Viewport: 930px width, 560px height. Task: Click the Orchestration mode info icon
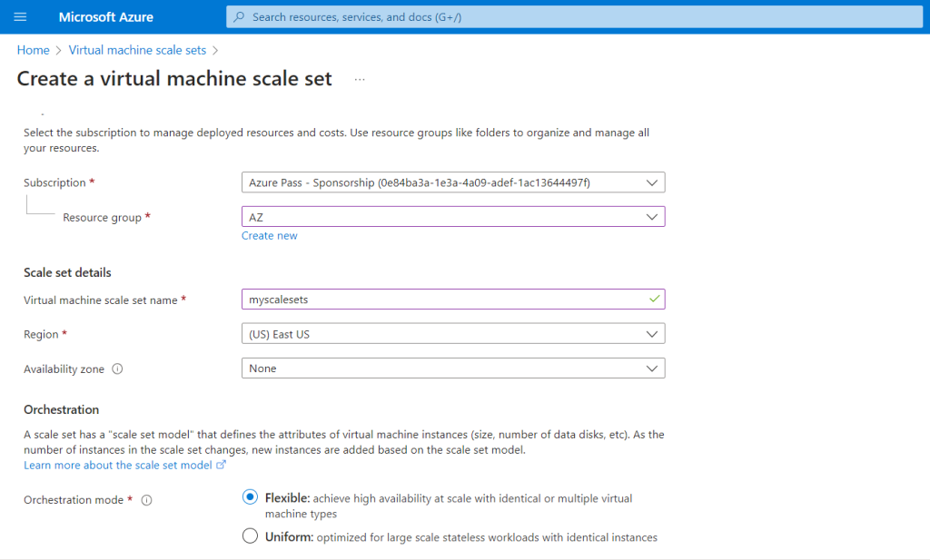[146, 500]
